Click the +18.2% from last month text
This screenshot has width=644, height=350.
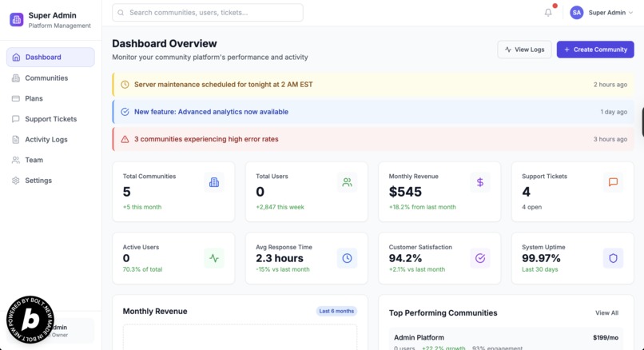[x=422, y=207]
